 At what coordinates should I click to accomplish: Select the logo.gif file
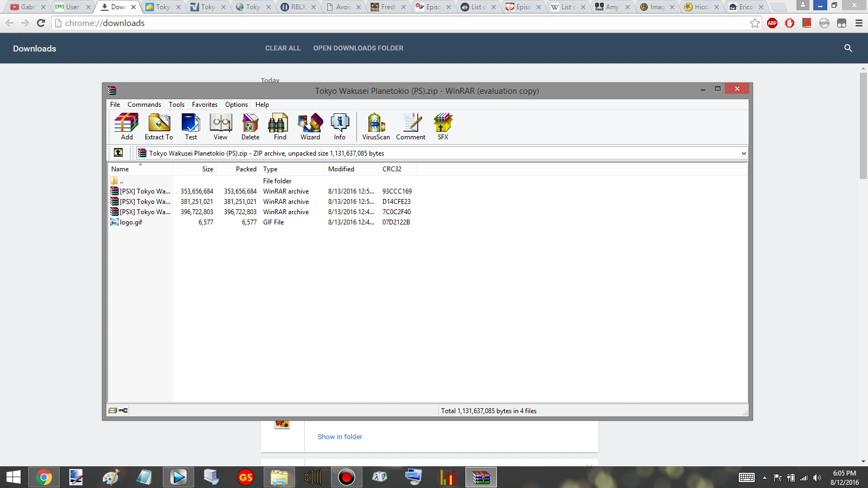pyautogui.click(x=131, y=222)
